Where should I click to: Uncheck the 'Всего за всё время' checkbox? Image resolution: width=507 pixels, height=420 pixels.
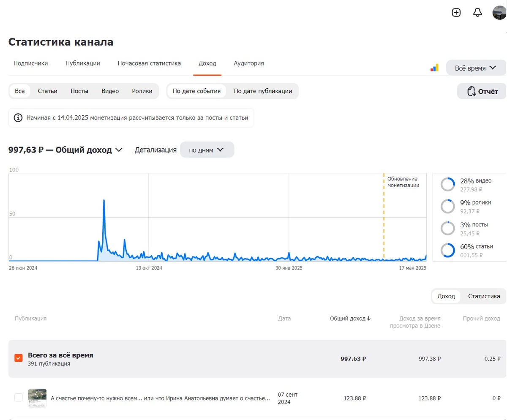point(19,358)
